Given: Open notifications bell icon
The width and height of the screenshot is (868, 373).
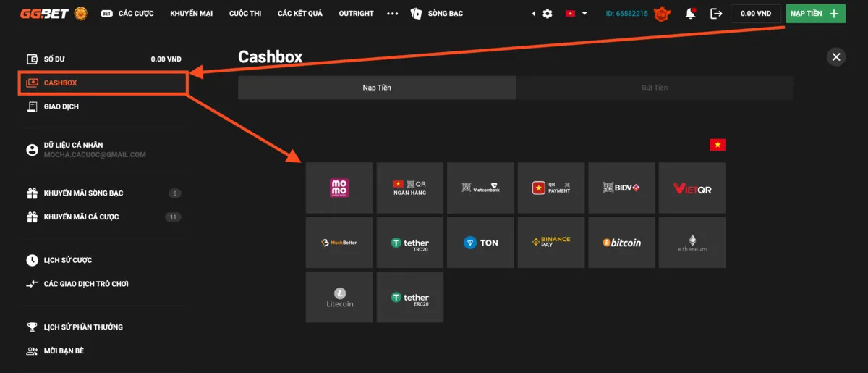Looking at the screenshot, I should click(691, 14).
